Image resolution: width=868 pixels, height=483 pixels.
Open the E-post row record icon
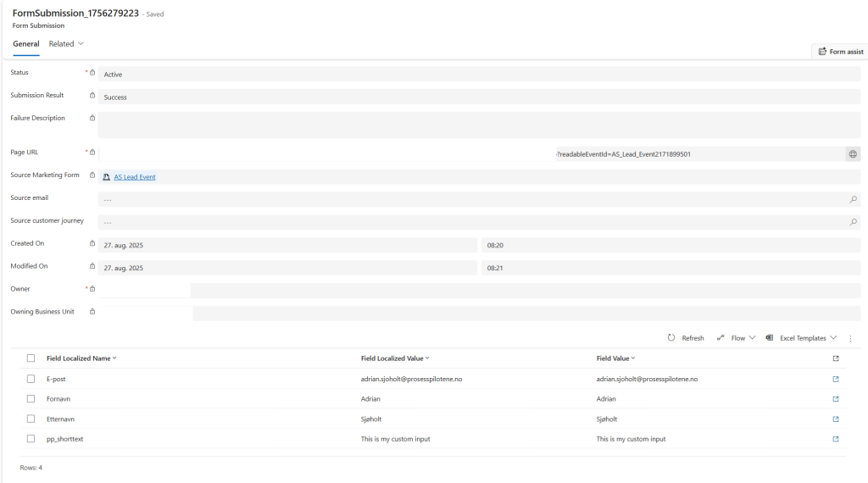coord(836,379)
